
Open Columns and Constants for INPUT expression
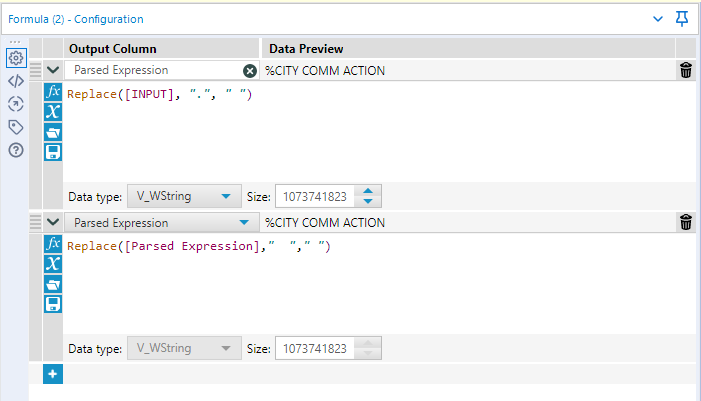coord(53,112)
